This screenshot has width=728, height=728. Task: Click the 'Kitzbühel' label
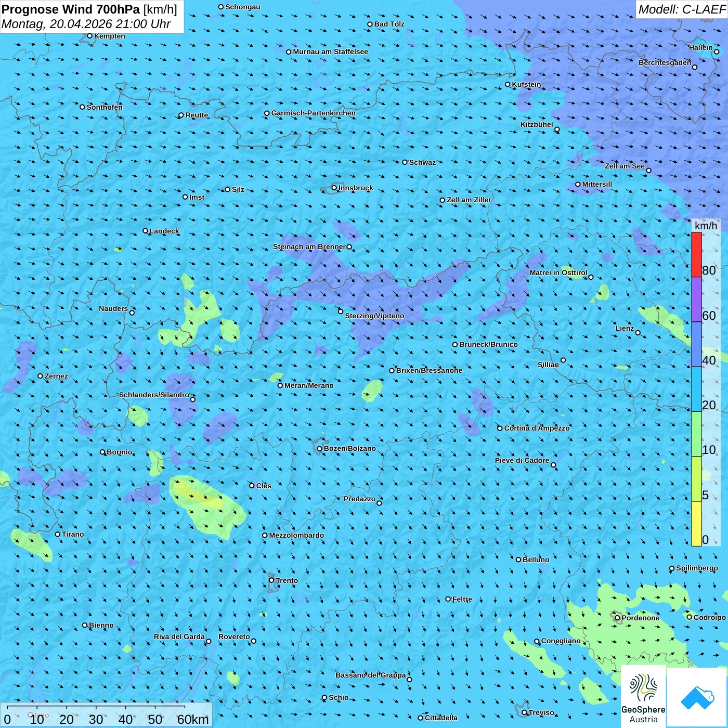(x=537, y=124)
